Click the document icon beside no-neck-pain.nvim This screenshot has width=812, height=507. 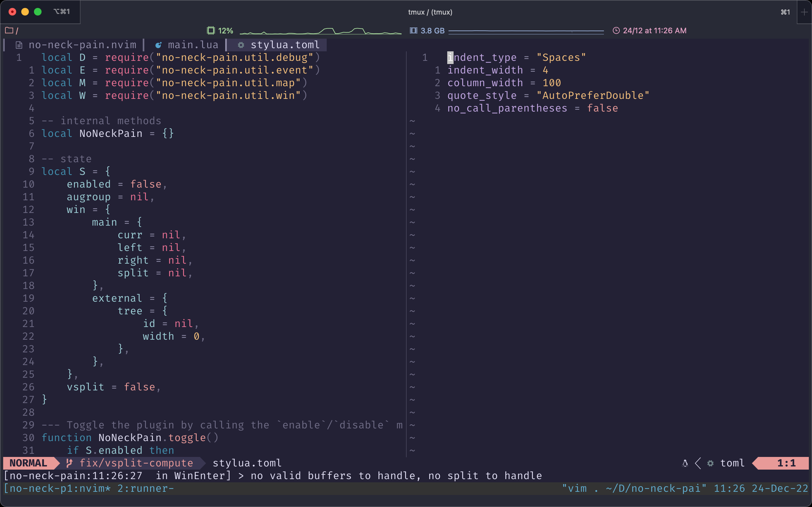point(19,45)
